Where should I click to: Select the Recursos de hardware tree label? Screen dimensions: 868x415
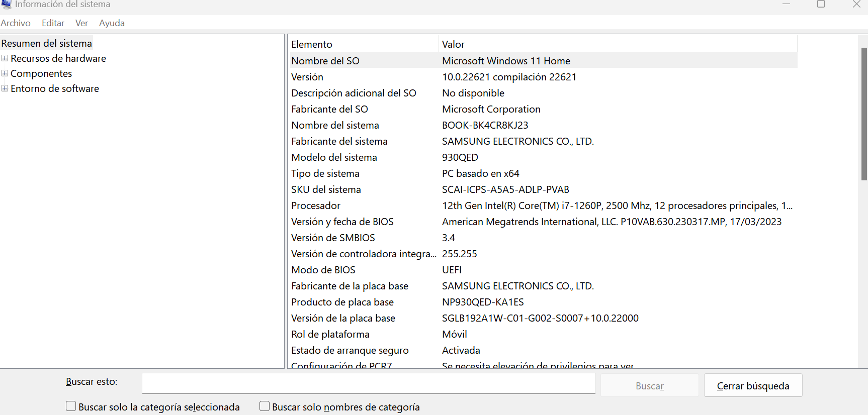point(58,58)
